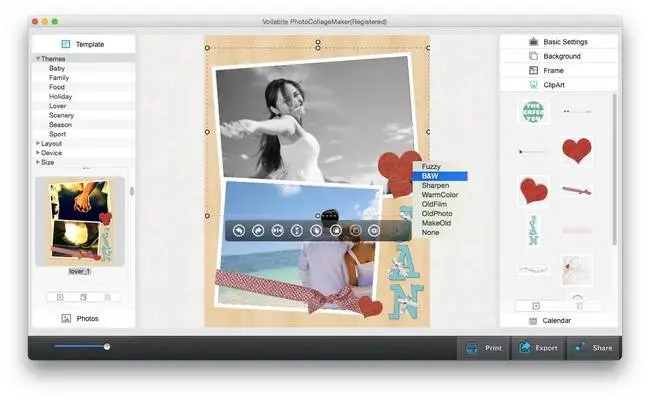
Task: Click the Share button label
Action: pyautogui.click(x=602, y=348)
